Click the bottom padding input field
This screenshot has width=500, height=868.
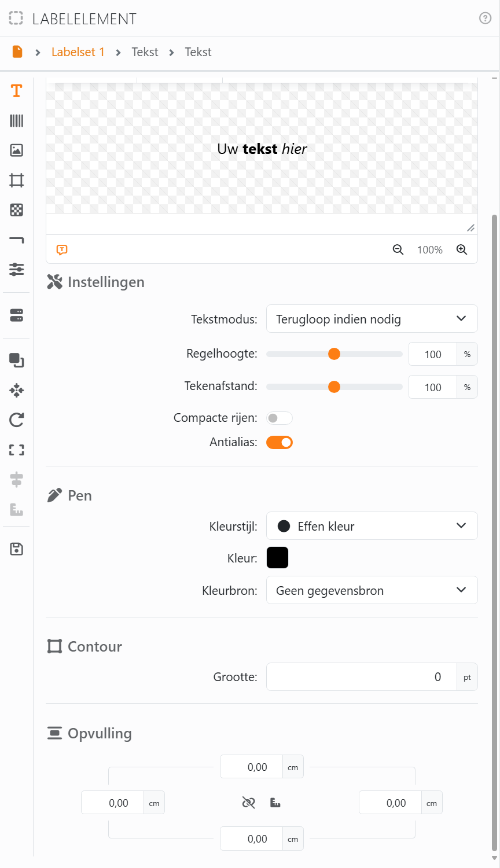[251, 838]
